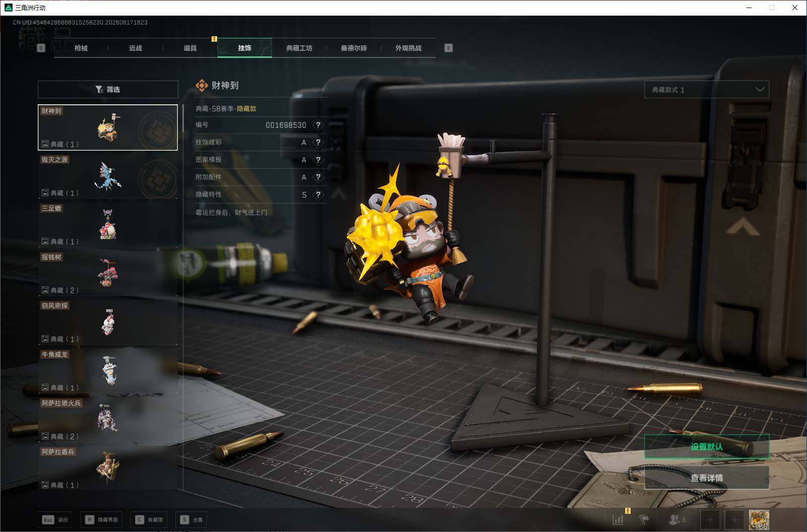
Task: Click the help icon beside 图案模板
Action: [318, 160]
